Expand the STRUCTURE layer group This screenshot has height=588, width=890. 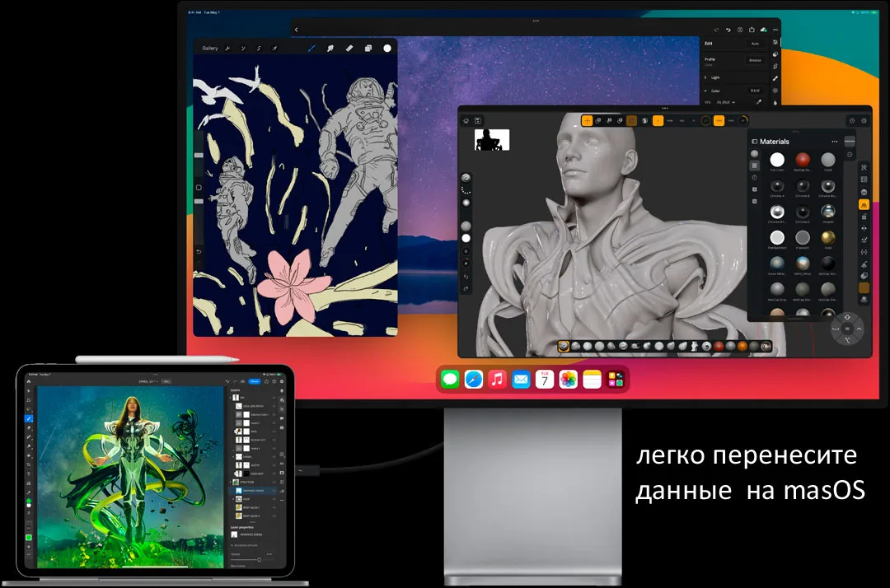(231, 482)
